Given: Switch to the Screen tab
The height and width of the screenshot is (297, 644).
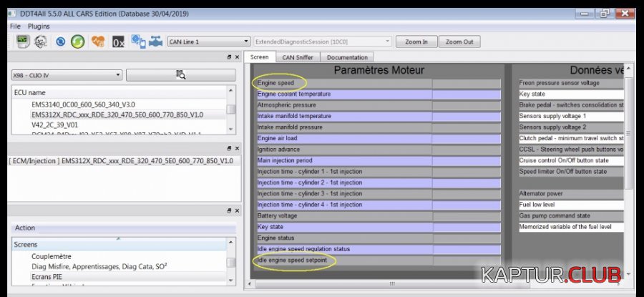Looking at the screenshot, I should pos(260,57).
